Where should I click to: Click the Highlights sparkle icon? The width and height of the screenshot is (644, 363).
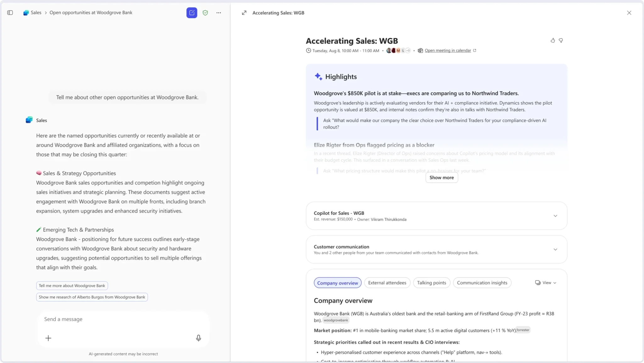pyautogui.click(x=318, y=77)
